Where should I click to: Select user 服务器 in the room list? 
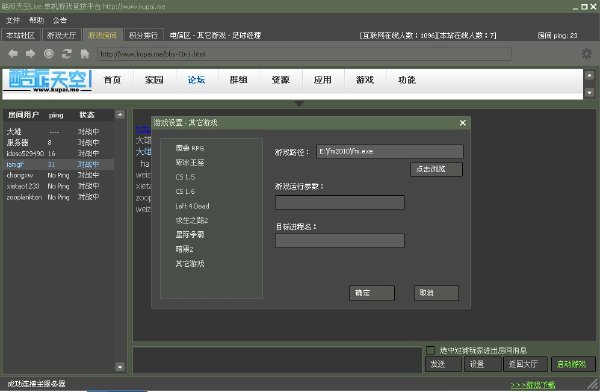(59, 142)
